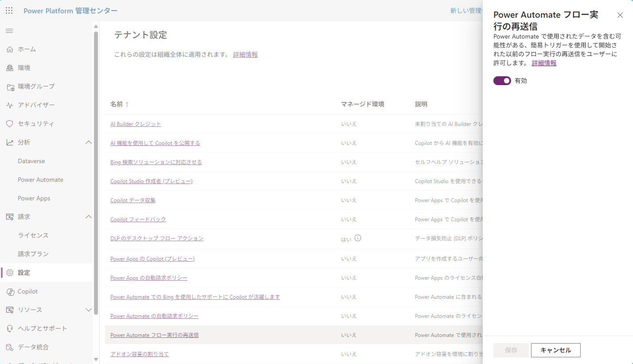Click the データ統合 data icon
The height and width of the screenshot is (364, 633).
pos(10,347)
